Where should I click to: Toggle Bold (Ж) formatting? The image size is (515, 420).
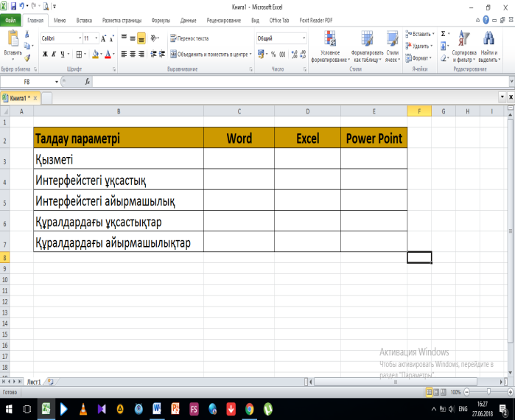46,55
